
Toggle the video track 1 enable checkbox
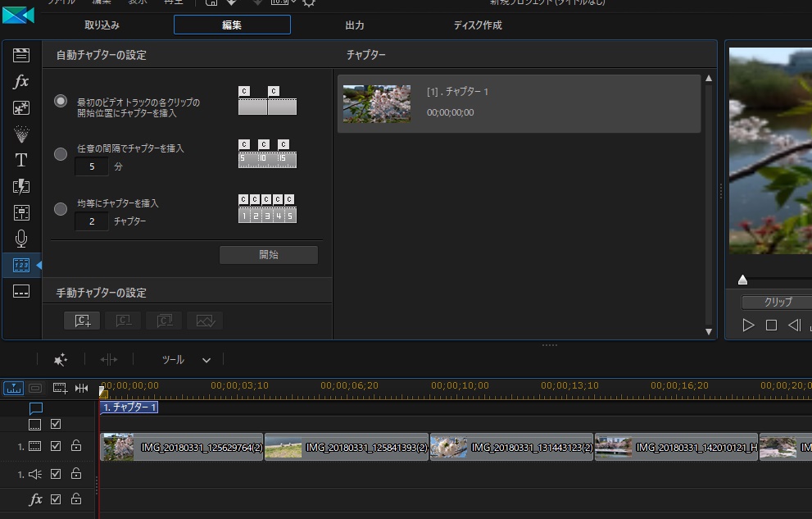point(56,446)
